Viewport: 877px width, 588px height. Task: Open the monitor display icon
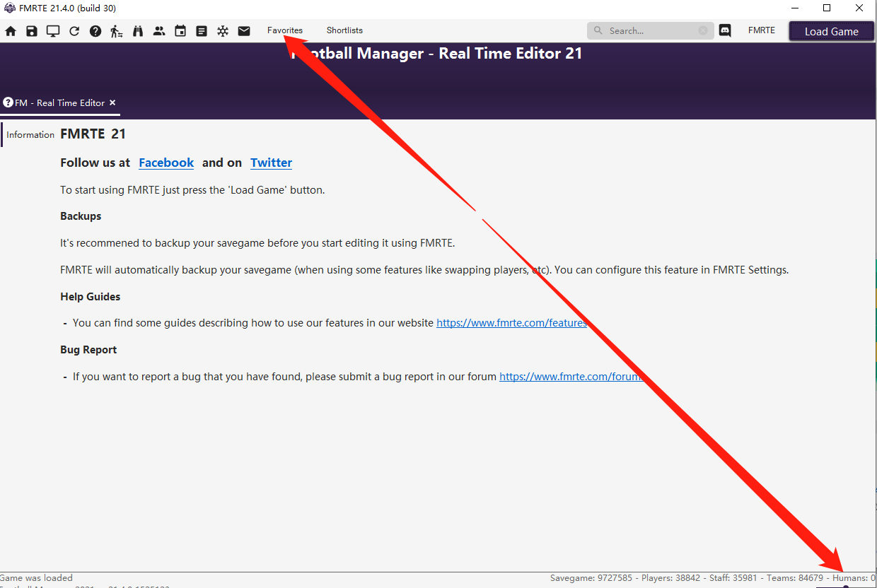click(x=53, y=31)
